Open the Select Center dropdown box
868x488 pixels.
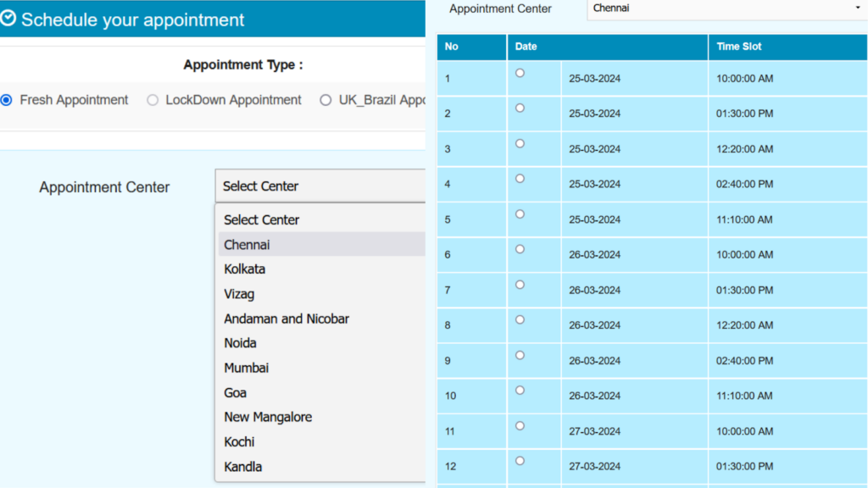[320, 186]
